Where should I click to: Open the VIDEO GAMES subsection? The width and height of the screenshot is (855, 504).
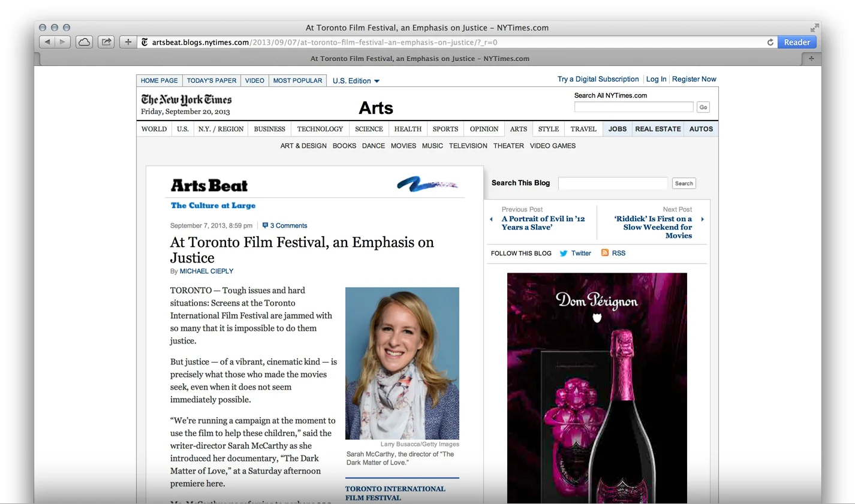[553, 146]
